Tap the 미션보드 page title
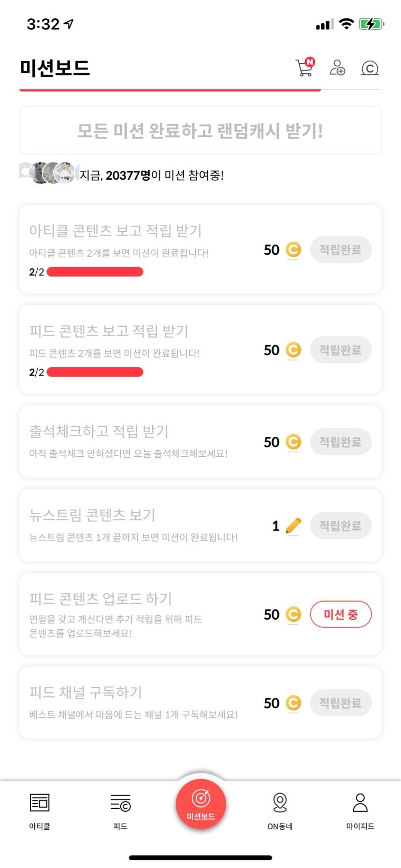401x868 pixels. pyautogui.click(x=55, y=68)
